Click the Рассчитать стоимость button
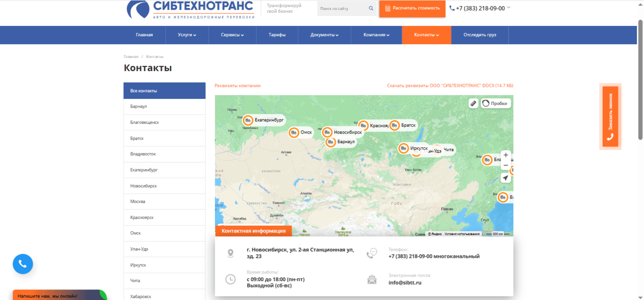Screen dimensions: 644x300 [x=412, y=8]
